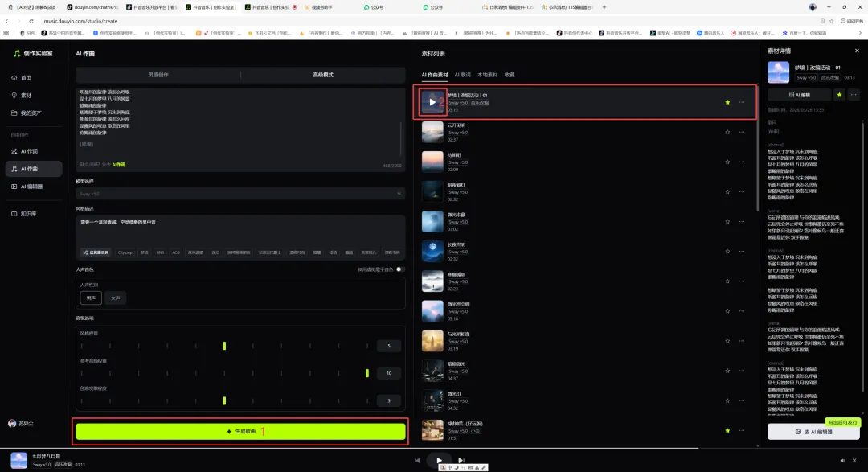Open AI 编辑器 in the sidebar
This screenshot has height=472, width=868.
click(27, 187)
